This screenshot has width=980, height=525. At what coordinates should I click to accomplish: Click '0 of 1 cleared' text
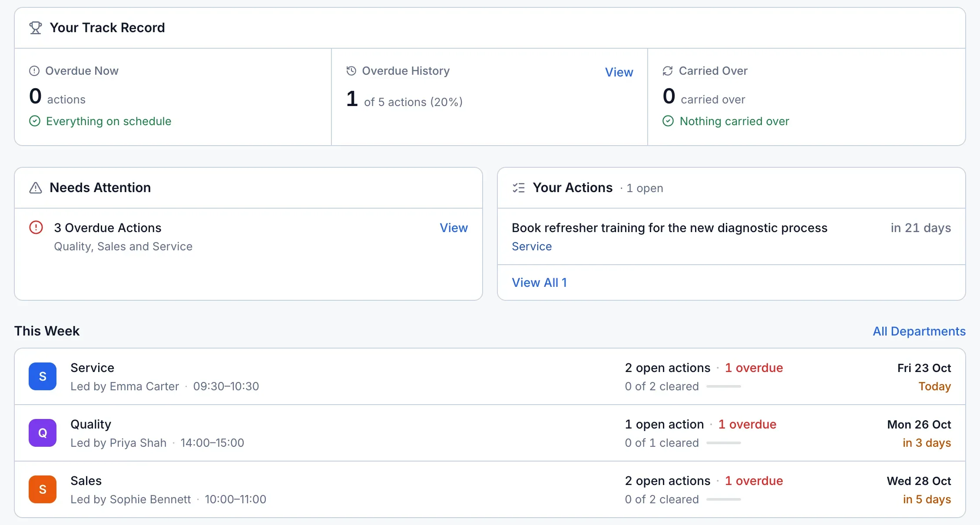click(x=662, y=443)
